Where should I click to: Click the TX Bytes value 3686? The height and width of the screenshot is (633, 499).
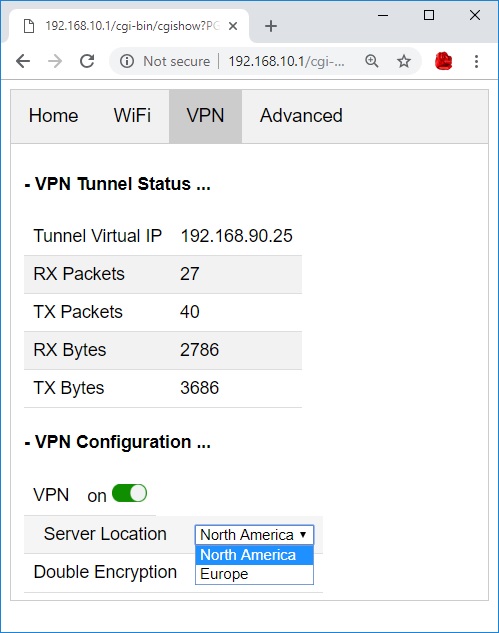[x=199, y=388]
